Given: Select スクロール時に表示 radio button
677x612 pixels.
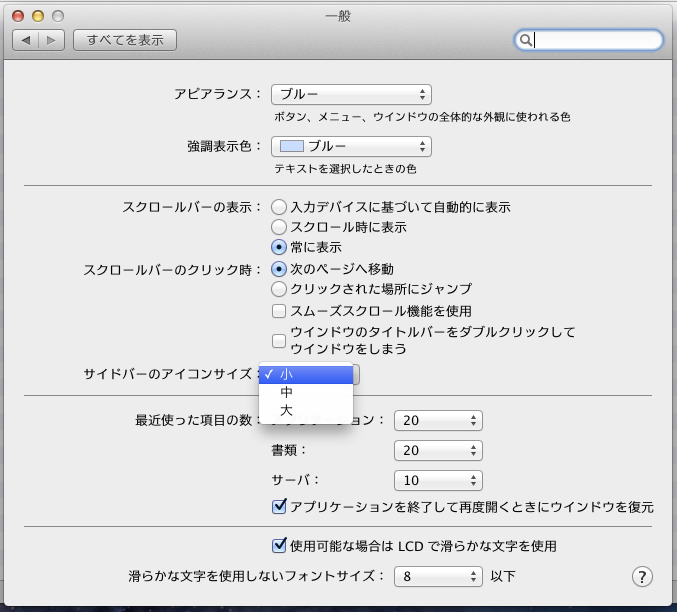Looking at the screenshot, I should [x=279, y=227].
